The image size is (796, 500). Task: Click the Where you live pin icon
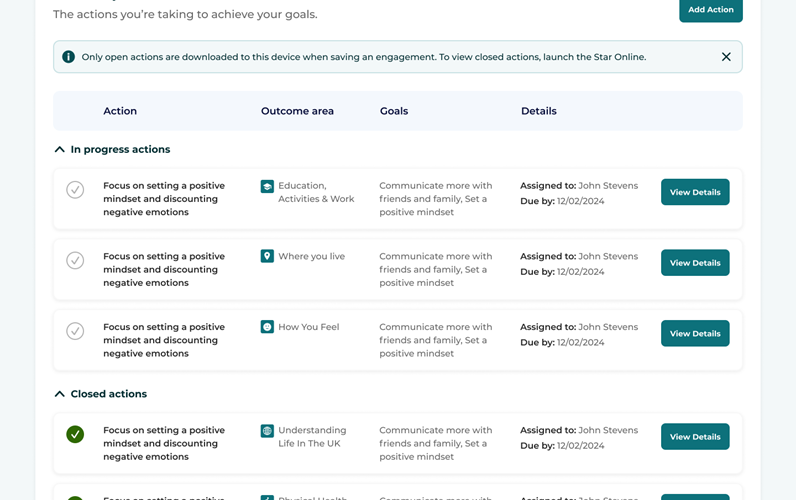(x=267, y=257)
